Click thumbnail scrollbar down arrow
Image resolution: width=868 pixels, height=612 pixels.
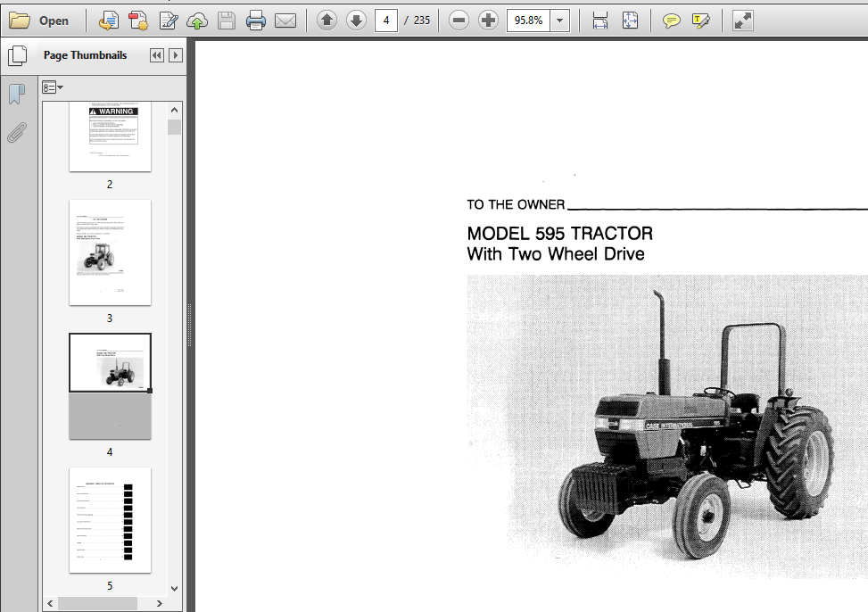click(174, 589)
